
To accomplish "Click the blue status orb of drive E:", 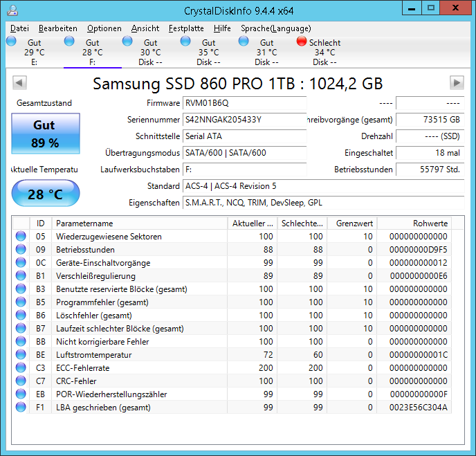I will 11,41.
